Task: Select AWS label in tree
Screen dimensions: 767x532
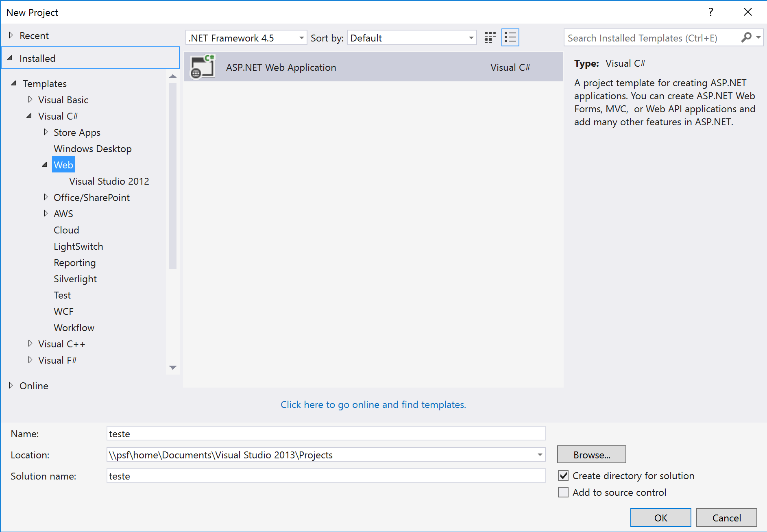Action: 63,214
